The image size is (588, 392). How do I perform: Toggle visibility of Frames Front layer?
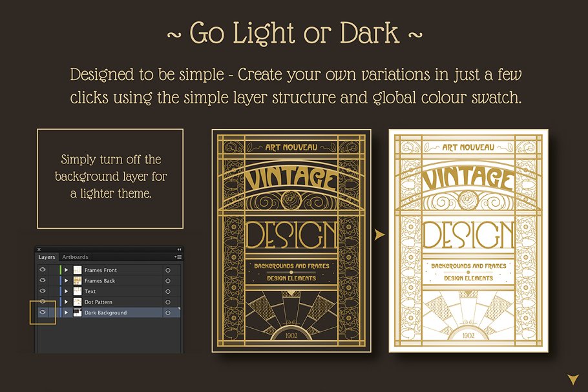click(43, 270)
